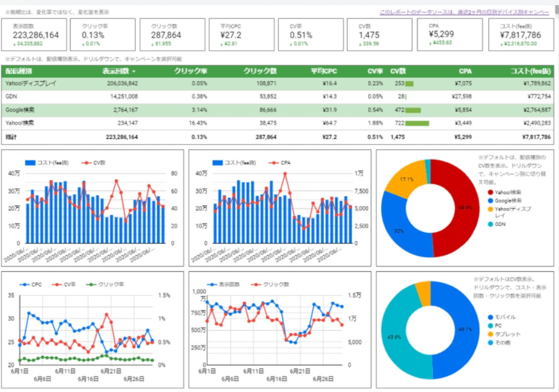Click the その他 legend entry of device donut
This screenshot has height=392, width=559.
499,343
